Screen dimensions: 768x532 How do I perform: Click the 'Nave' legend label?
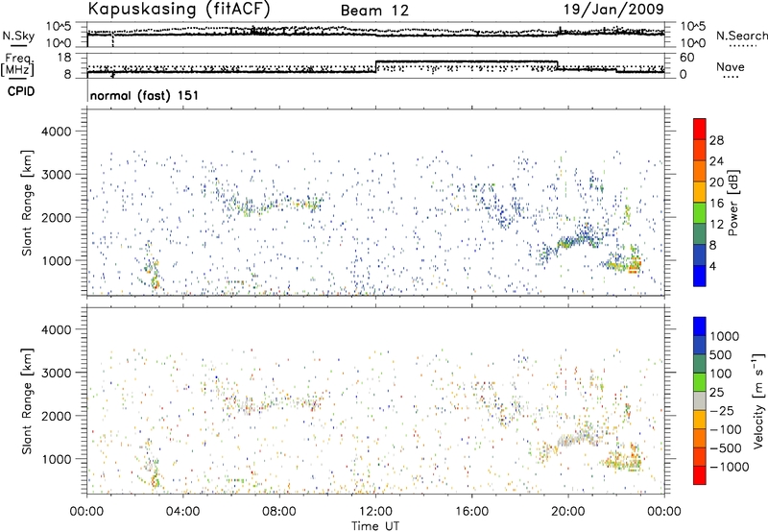(731, 66)
